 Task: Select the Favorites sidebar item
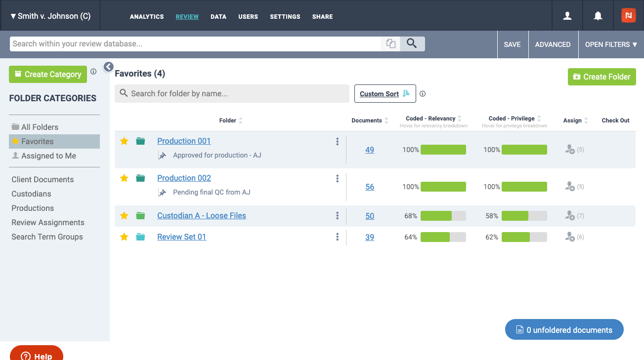54,141
